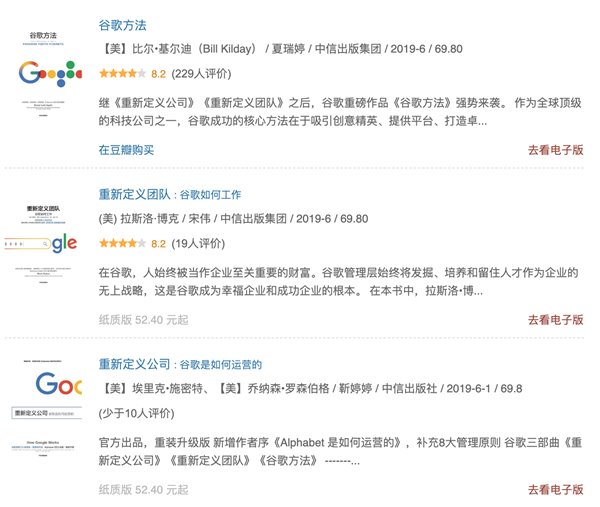This screenshot has width=600, height=507.
Task: Click 纸质版 52.40 元起 under 重新定义团队
Action: (143, 320)
